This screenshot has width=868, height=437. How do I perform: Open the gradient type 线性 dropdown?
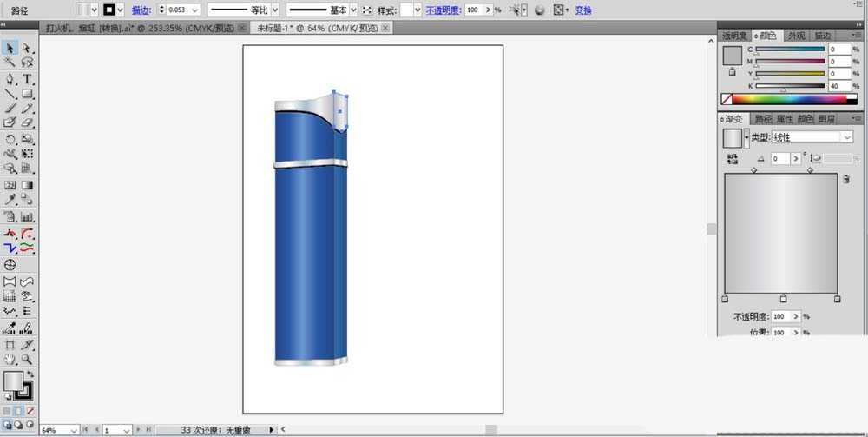click(x=812, y=136)
